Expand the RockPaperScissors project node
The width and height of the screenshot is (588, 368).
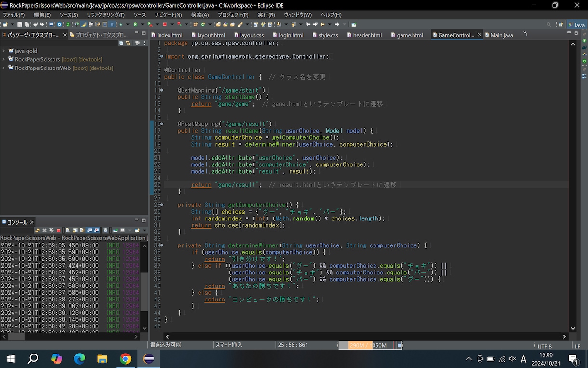[4, 59]
